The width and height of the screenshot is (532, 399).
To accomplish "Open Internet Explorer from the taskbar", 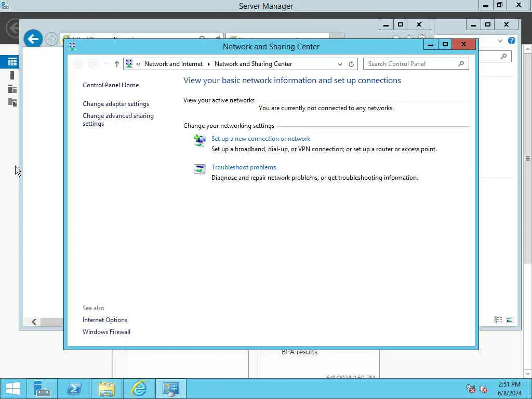I will pyautogui.click(x=138, y=389).
